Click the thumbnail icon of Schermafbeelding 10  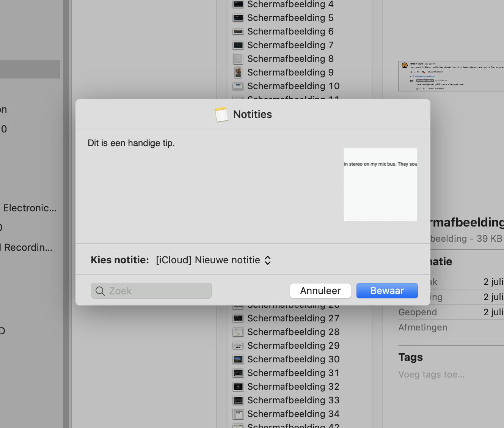tap(238, 86)
